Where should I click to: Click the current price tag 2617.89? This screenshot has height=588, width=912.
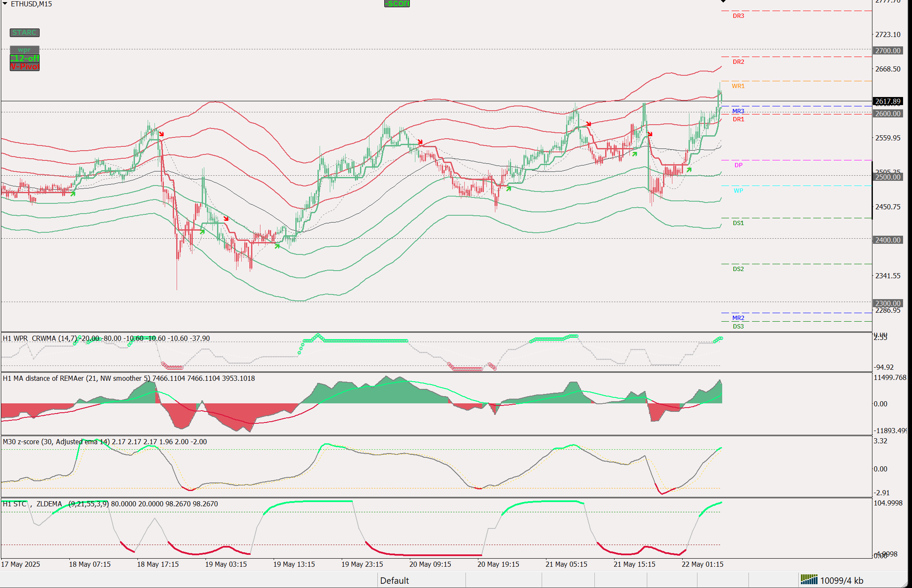(887, 101)
